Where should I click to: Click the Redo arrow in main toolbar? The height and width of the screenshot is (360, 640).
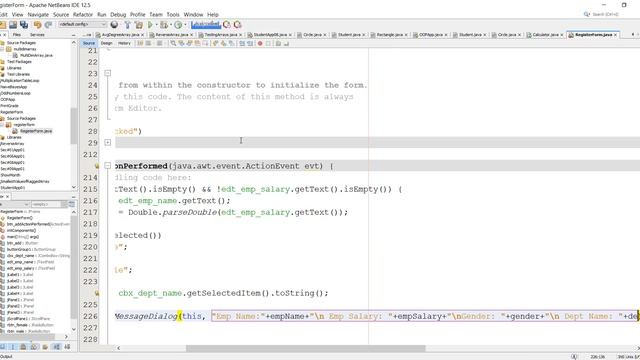(x=48, y=25)
